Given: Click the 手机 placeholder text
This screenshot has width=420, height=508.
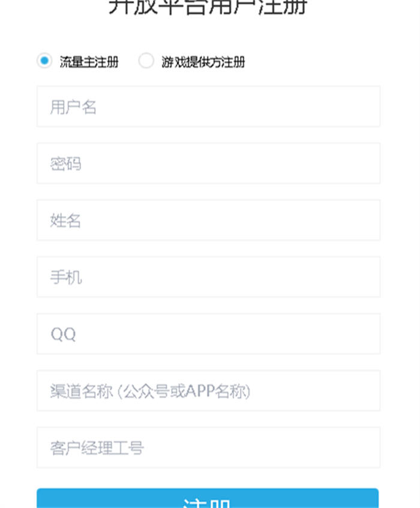Looking at the screenshot, I should (66, 277).
